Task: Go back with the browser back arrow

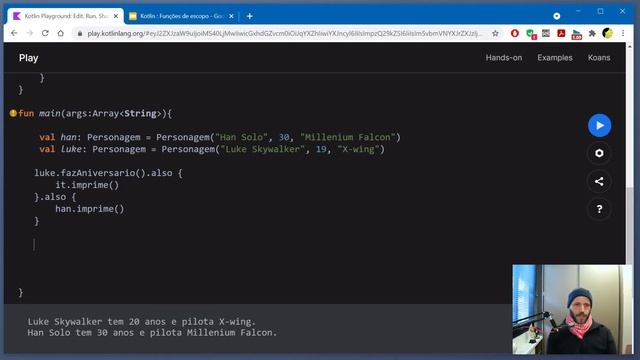Action: pos(14,33)
